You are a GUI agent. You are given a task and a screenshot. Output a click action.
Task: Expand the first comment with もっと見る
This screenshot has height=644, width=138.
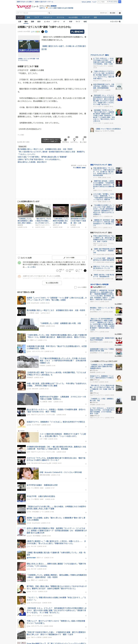coord(32,267)
